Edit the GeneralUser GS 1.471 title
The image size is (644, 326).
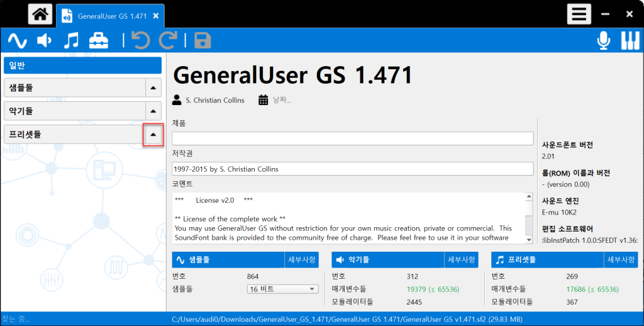pos(292,76)
